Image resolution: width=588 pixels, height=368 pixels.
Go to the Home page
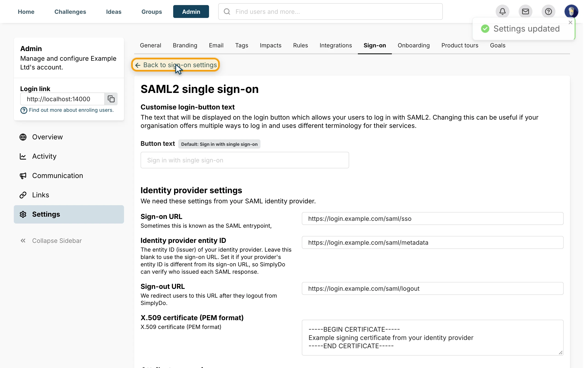tap(26, 11)
